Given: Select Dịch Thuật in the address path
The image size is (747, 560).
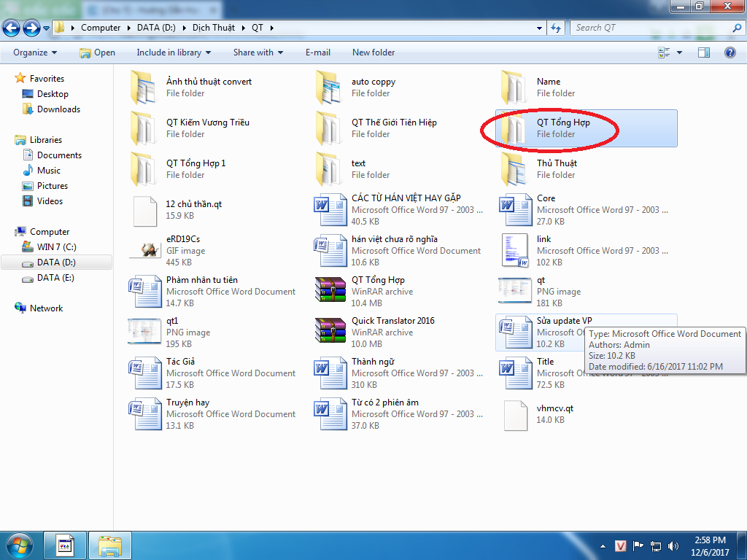Looking at the screenshot, I should pos(214,28).
